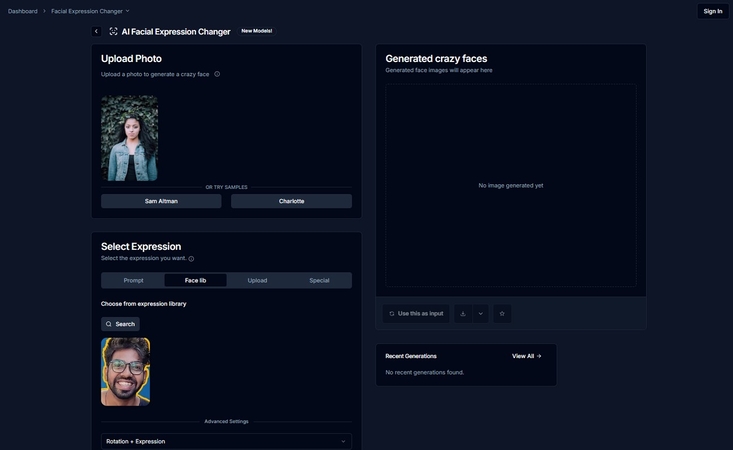Switch to the Upload tab
The image size is (733, 450).
click(x=257, y=280)
